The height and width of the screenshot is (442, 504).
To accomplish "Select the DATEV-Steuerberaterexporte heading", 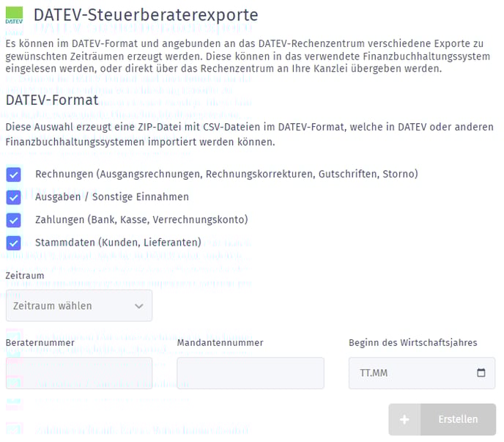I will click(x=146, y=15).
